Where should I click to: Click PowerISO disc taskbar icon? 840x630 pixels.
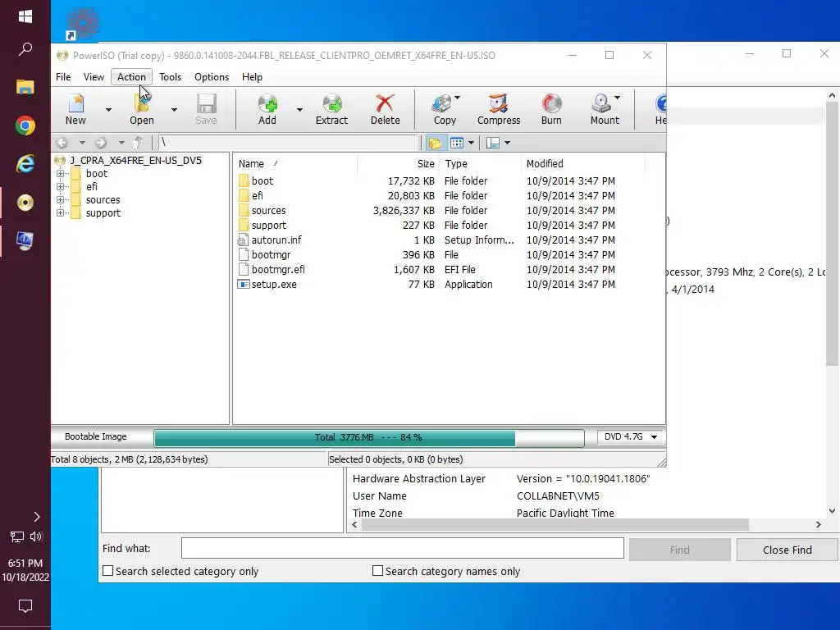pyautogui.click(x=25, y=203)
